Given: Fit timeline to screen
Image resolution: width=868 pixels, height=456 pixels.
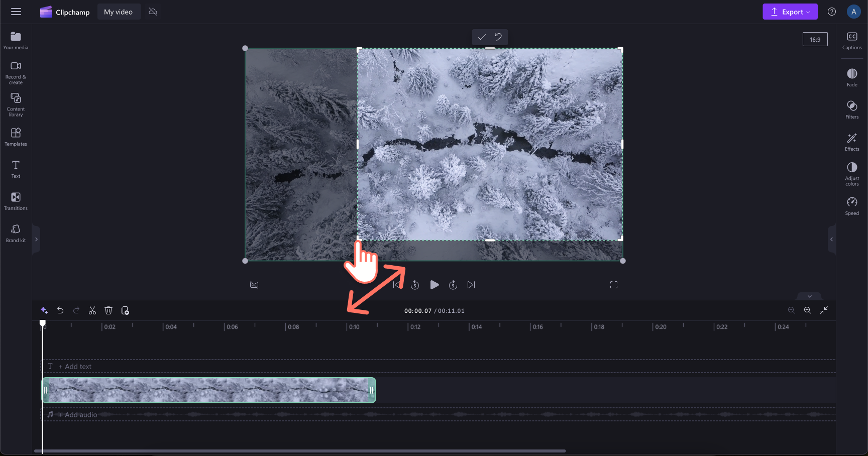Looking at the screenshot, I should (x=824, y=310).
